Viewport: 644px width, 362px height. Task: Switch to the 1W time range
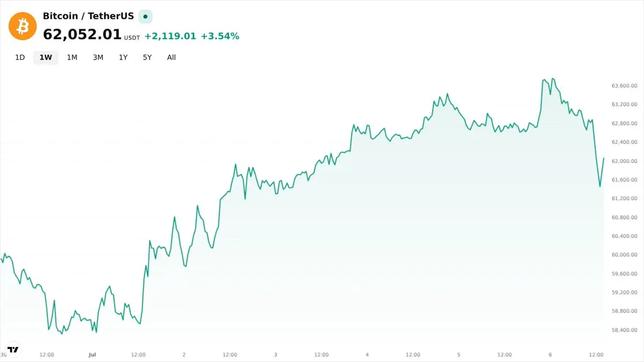point(46,57)
